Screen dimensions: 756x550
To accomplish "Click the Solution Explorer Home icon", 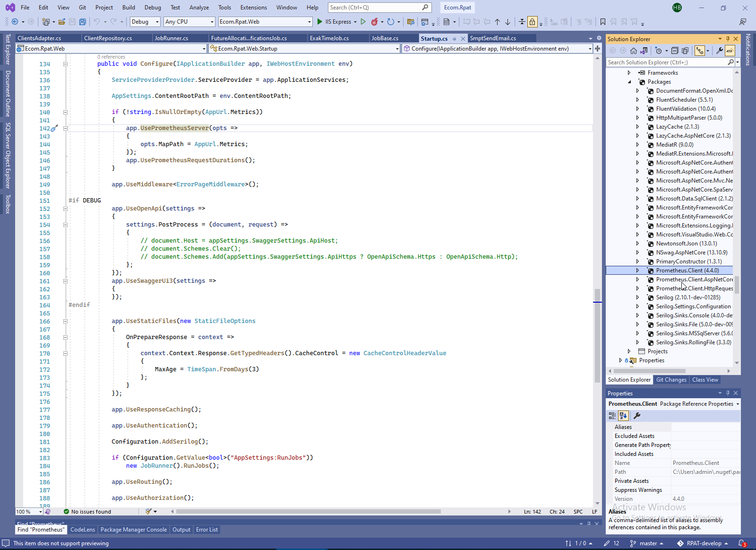I will (x=633, y=51).
